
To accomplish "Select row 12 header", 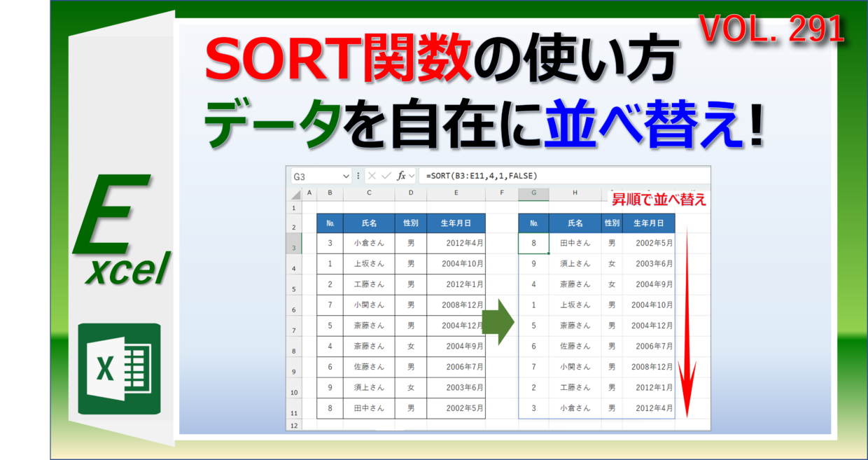I will [x=294, y=425].
